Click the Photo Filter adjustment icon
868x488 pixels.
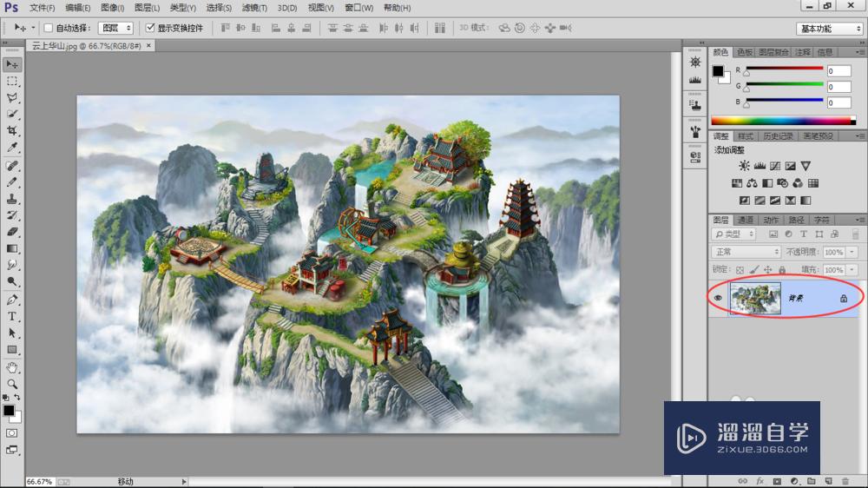coord(782,183)
